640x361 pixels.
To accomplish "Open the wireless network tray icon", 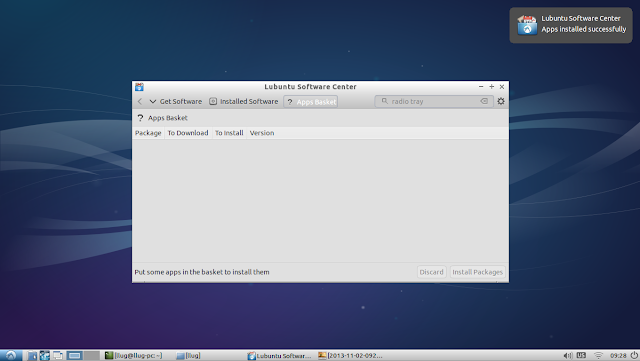I will (x=598, y=356).
